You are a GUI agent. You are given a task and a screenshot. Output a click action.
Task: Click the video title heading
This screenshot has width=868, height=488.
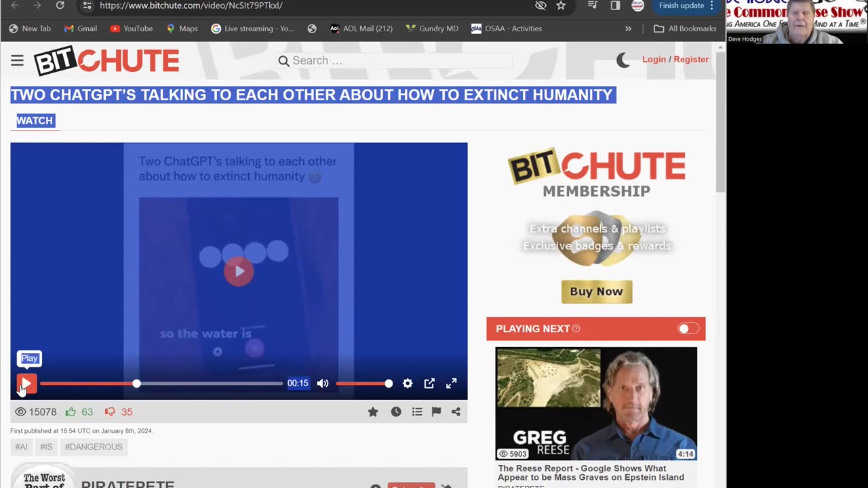pos(313,95)
